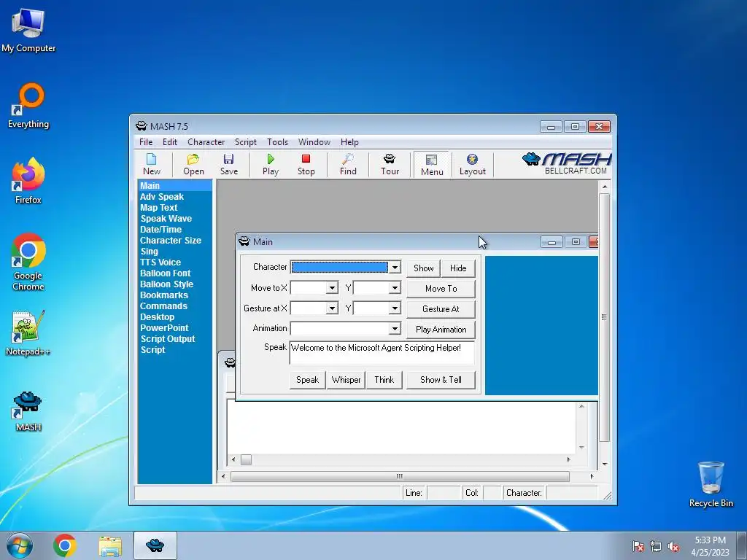This screenshot has height=560, width=747.
Task: Open the Tools menu
Action: (277, 142)
